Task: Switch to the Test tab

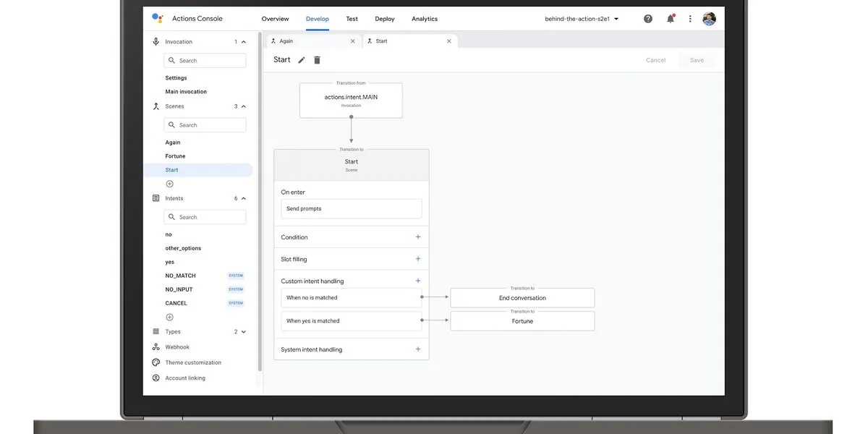Action: point(352,19)
